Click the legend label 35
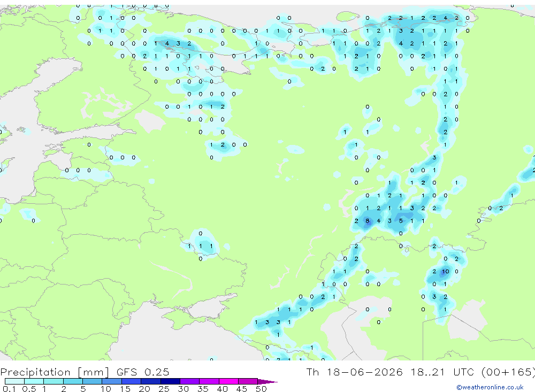Viewport: 535px width, 392px height. [203, 389]
